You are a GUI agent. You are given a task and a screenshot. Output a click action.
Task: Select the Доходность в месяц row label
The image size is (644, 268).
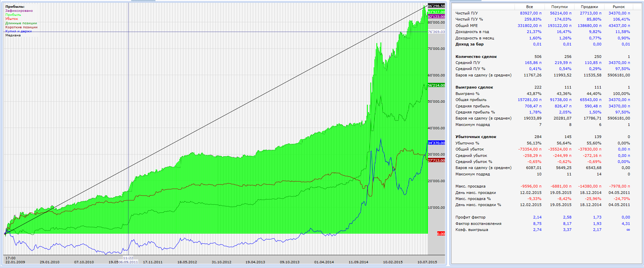pos(475,38)
